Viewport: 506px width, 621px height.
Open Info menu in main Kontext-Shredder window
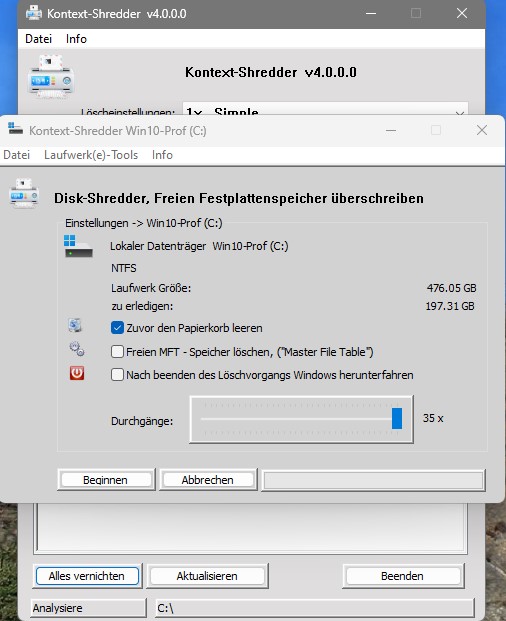click(76, 39)
